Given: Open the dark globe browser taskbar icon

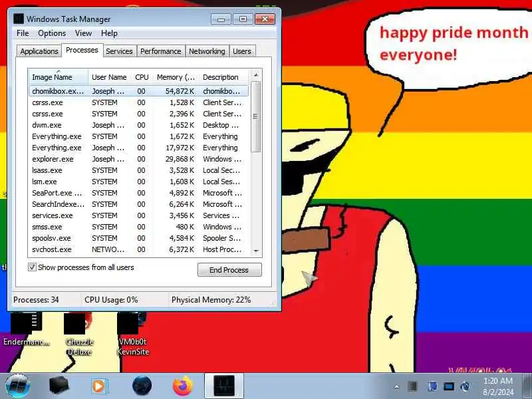Looking at the screenshot, I should click(142, 386).
